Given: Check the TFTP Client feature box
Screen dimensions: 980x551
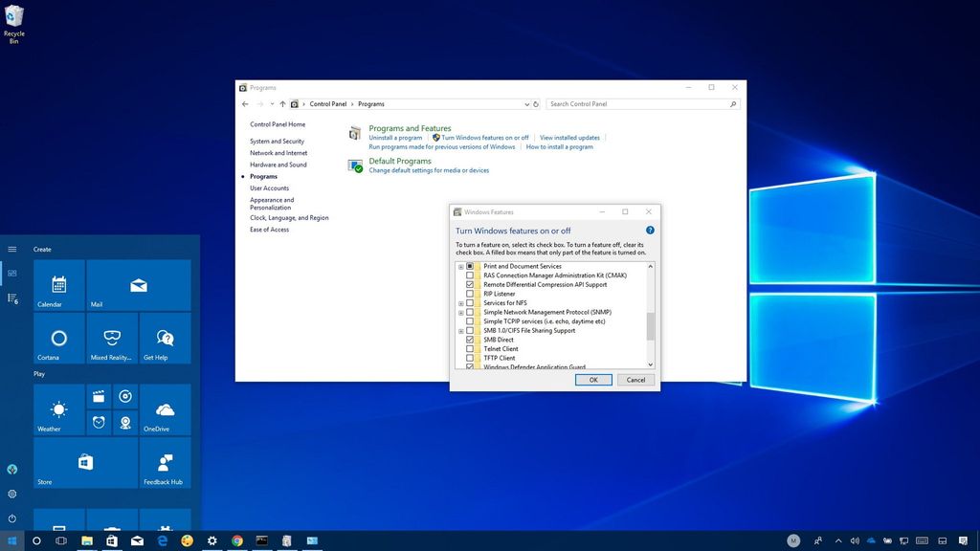Looking at the screenshot, I should point(470,358).
